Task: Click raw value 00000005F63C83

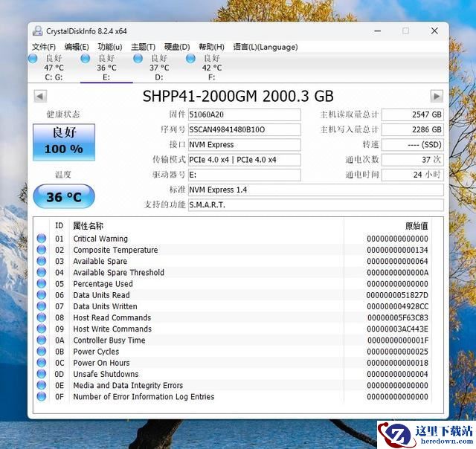Action: 398,317
